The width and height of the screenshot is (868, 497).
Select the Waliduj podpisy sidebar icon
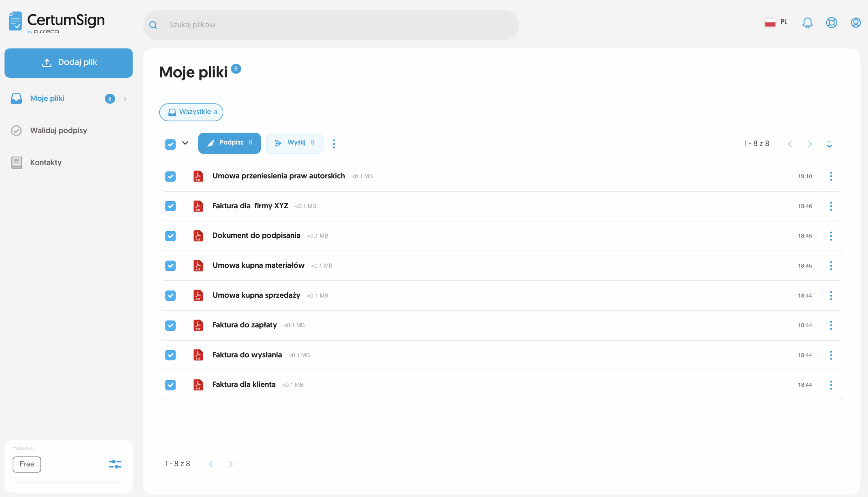coord(16,130)
